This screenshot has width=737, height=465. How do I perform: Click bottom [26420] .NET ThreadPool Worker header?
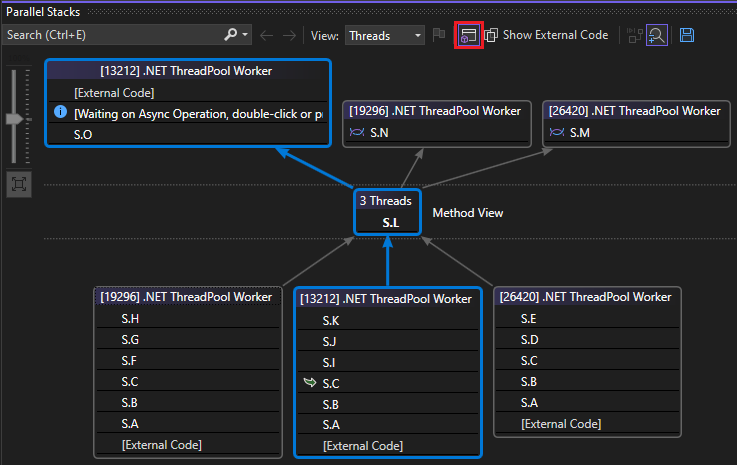tap(586, 297)
